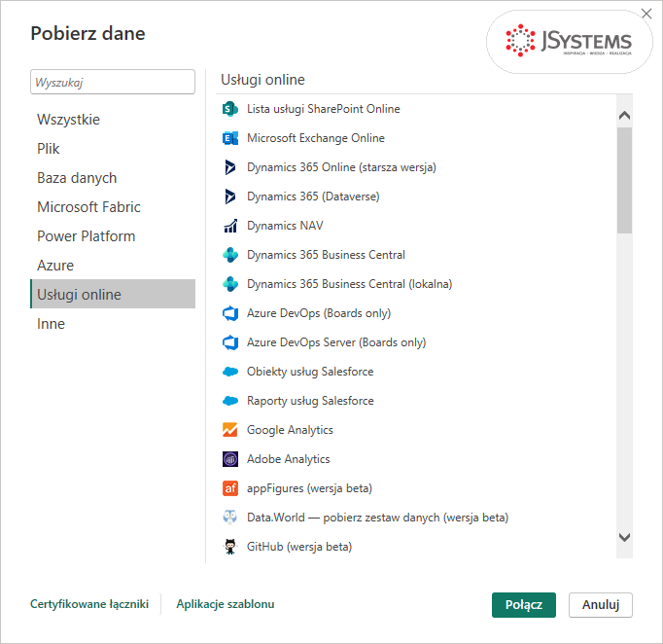Click the SharePoint Online list icon
The width and height of the screenshot is (663, 644).
pos(230,109)
